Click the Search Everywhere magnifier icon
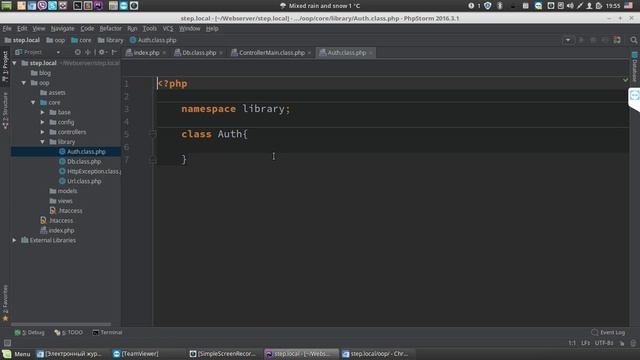Screen dimensions: 640x360 [633, 40]
